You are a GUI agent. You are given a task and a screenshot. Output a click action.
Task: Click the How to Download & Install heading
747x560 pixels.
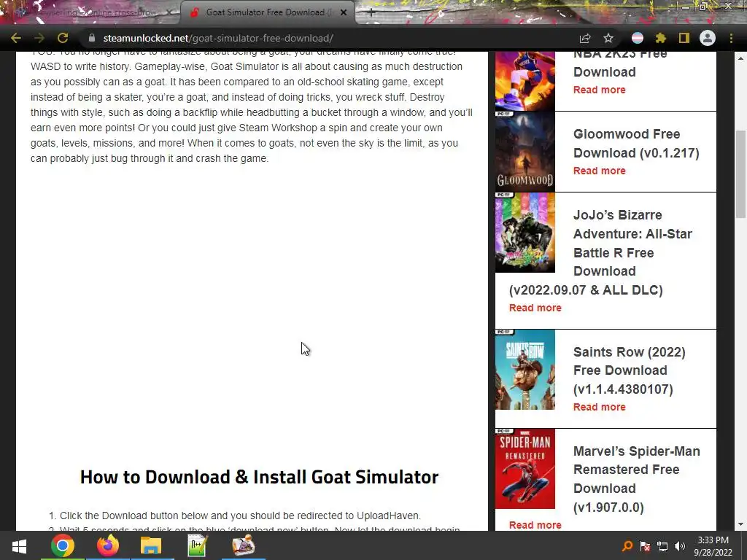coord(259,477)
